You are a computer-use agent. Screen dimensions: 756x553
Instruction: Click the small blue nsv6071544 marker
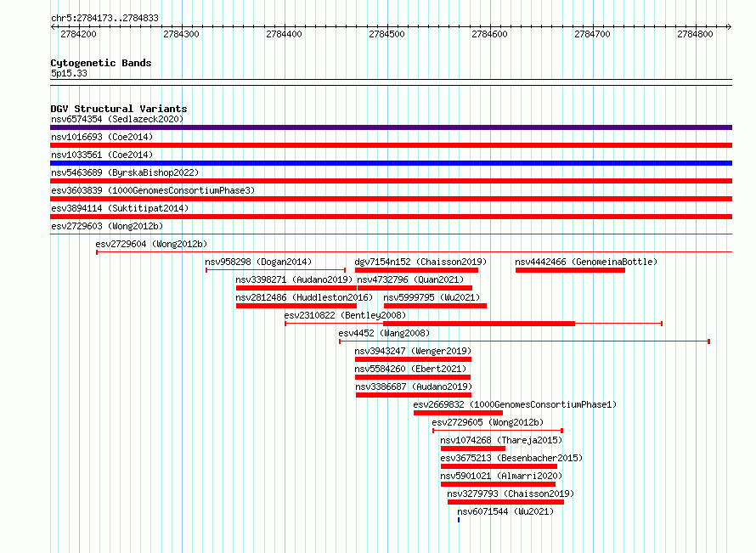click(459, 520)
